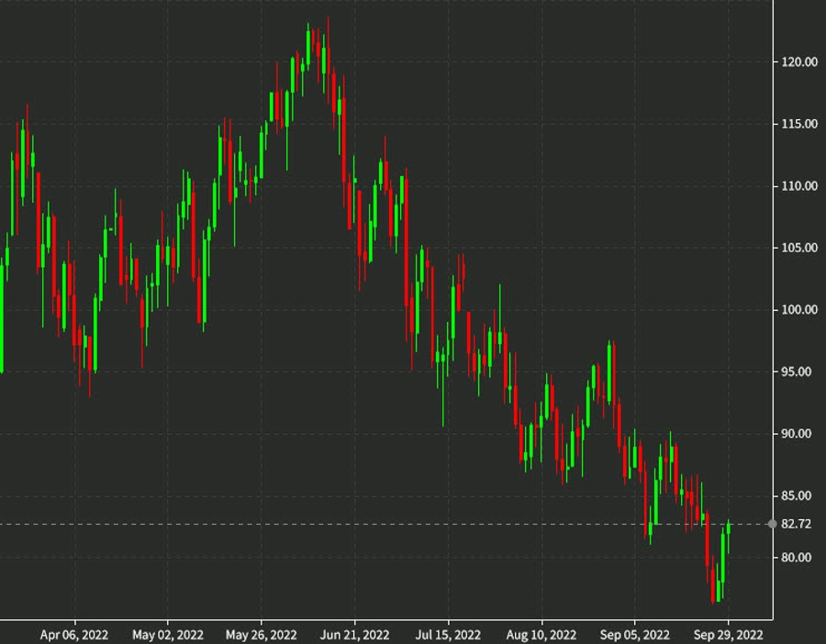Select the 115.00 price axis label
Image resolution: width=826 pixels, height=644 pixels.
point(799,124)
